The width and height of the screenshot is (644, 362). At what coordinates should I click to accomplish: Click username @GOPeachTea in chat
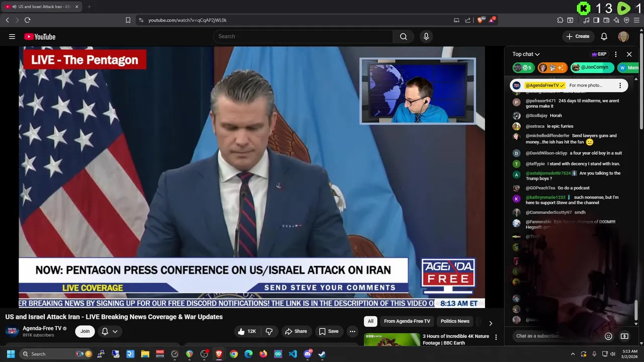[540, 188]
